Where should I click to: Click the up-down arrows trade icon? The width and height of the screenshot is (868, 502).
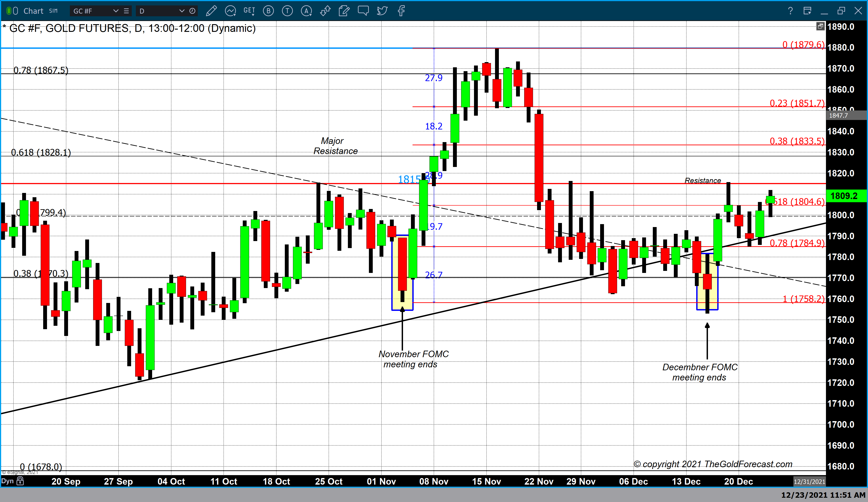(x=325, y=11)
